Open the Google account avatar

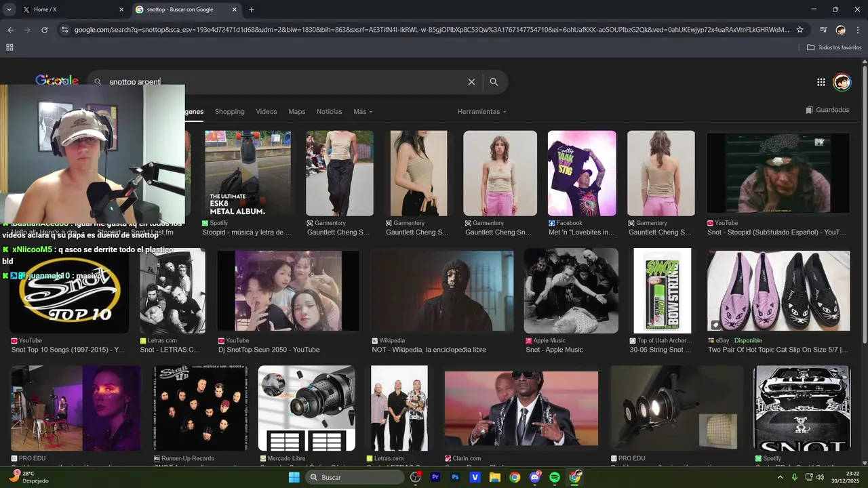(842, 82)
